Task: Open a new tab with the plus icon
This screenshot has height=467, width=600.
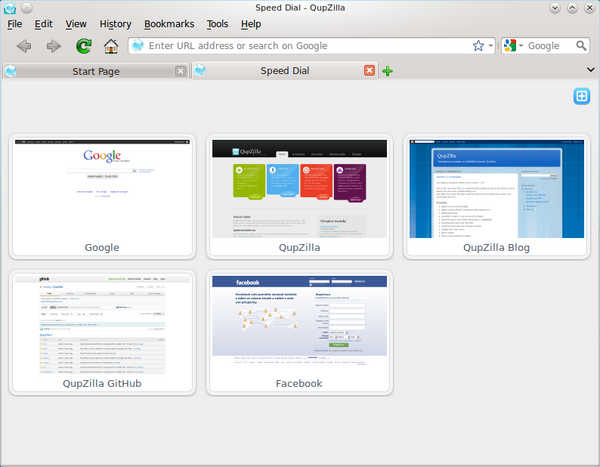Action: (387, 71)
